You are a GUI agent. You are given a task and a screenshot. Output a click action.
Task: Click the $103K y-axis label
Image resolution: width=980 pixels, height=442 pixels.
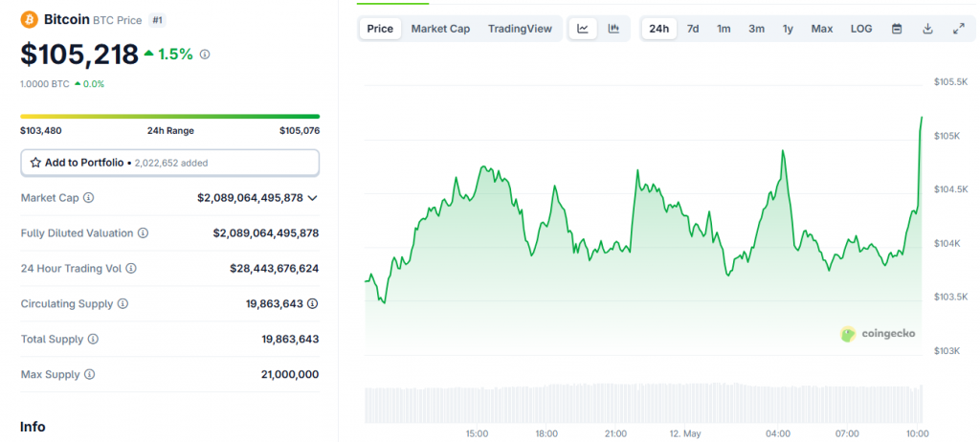(947, 351)
